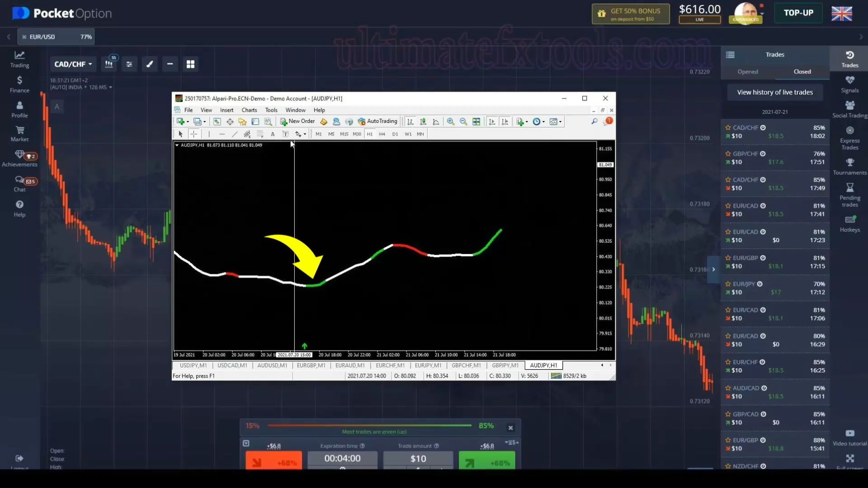Open the Tools menu
The image size is (868, 488).
(271, 110)
